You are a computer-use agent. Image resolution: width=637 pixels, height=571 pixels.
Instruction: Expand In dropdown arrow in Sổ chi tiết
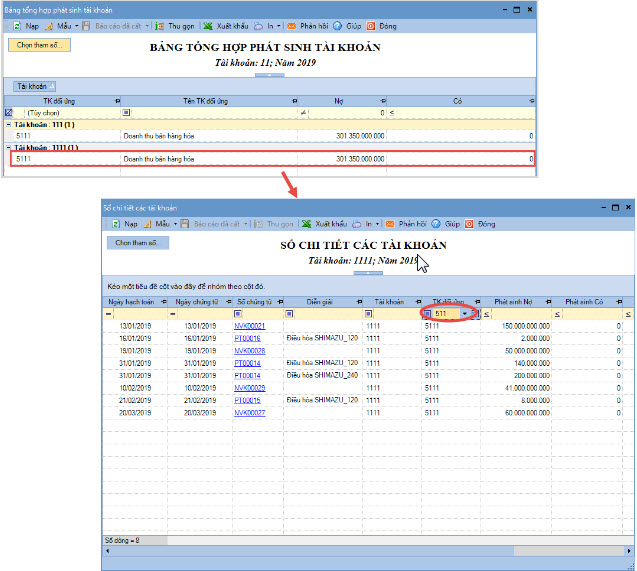click(x=377, y=224)
